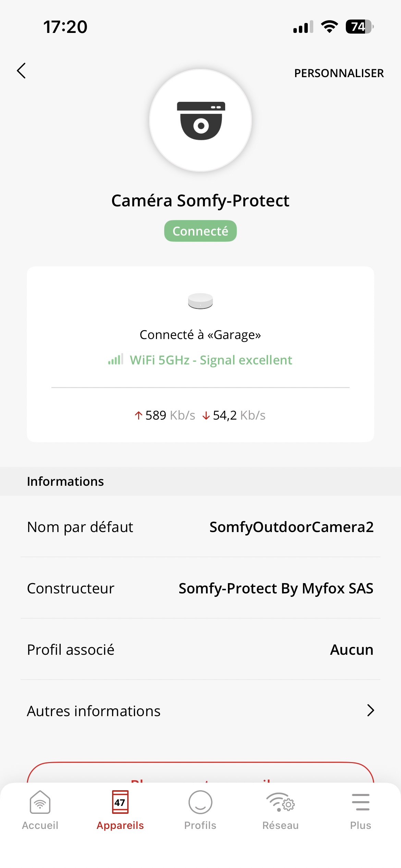Tap the back arrow icon
Viewport: 401px width, 868px height.
21,71
